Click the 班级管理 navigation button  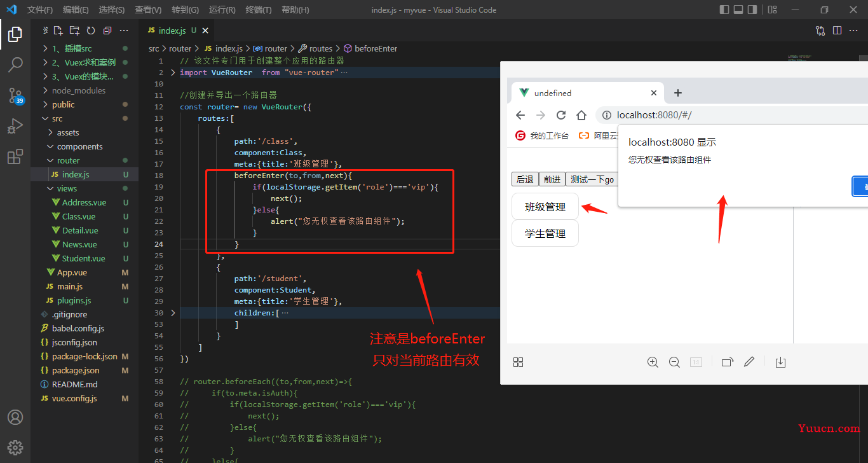tap(545, 207)
